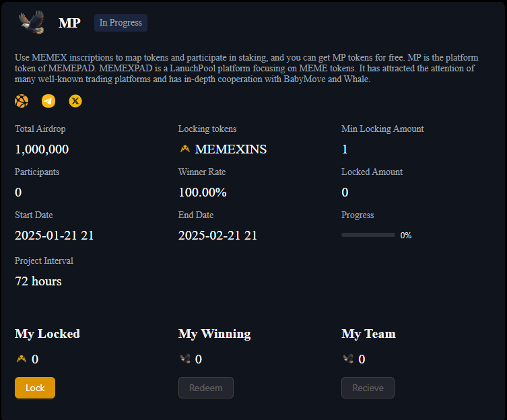The image size is (507, 420).
Task: Click the project description paragraph
Action: coord(246,68)
